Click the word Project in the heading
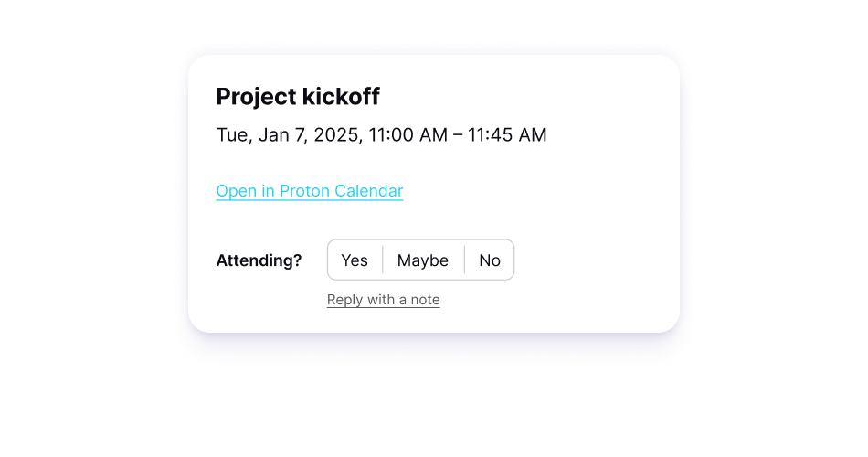 click(256, 96)
